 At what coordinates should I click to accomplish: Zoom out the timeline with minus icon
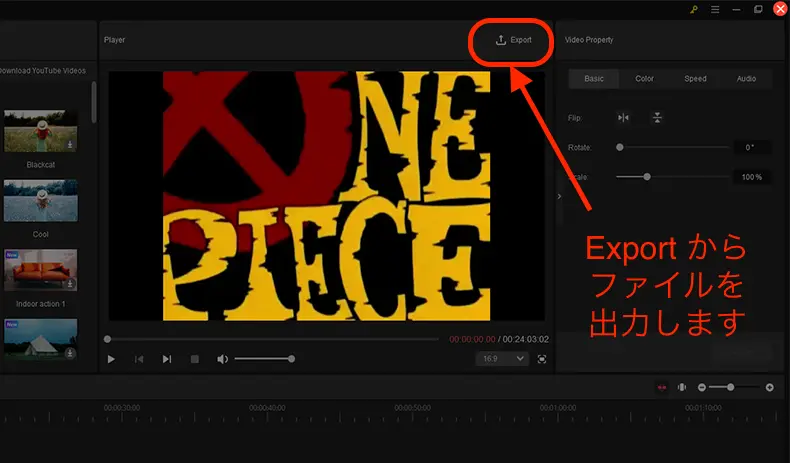(701, 387)
